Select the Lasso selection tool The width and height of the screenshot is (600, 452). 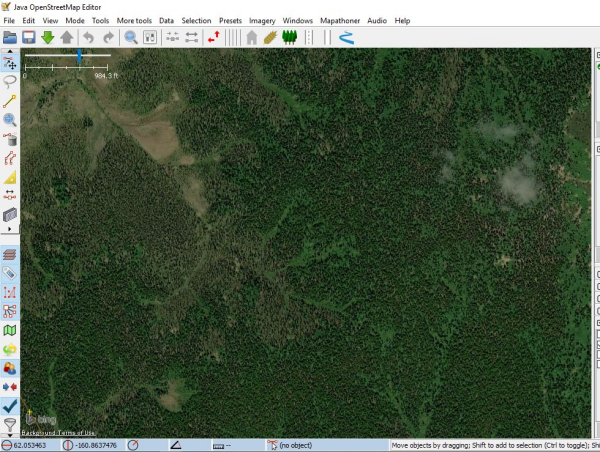[x=10, y=82]
